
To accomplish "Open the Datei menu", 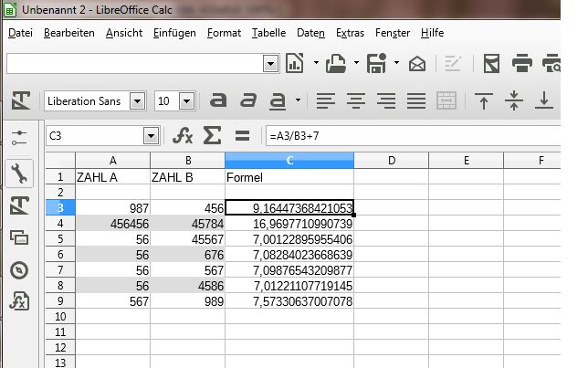I will point(20,33).
